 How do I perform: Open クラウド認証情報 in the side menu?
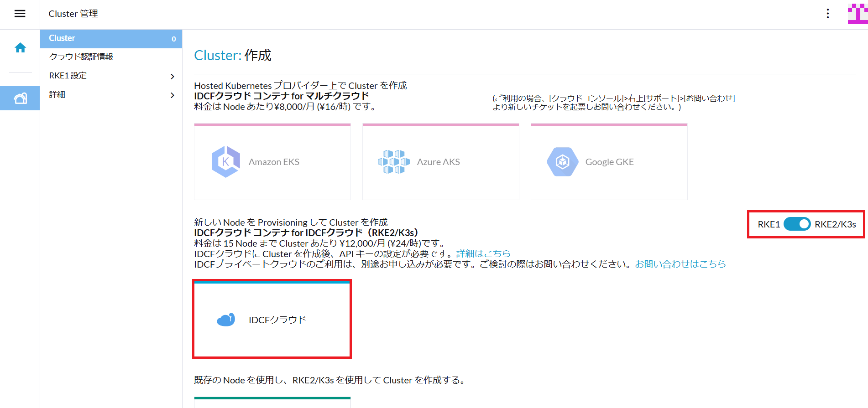click(81, 57)
